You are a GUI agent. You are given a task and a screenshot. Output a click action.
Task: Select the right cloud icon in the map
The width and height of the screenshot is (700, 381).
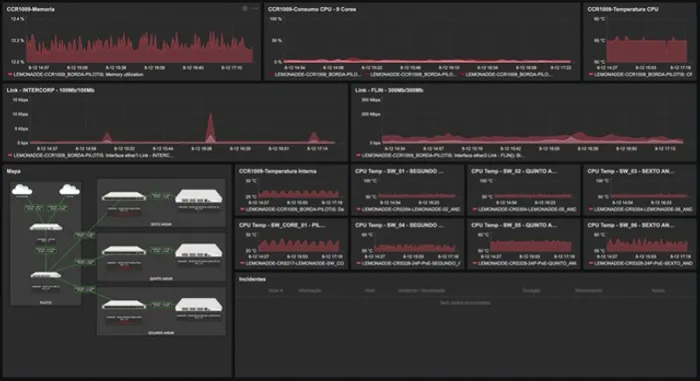(70, 190)
